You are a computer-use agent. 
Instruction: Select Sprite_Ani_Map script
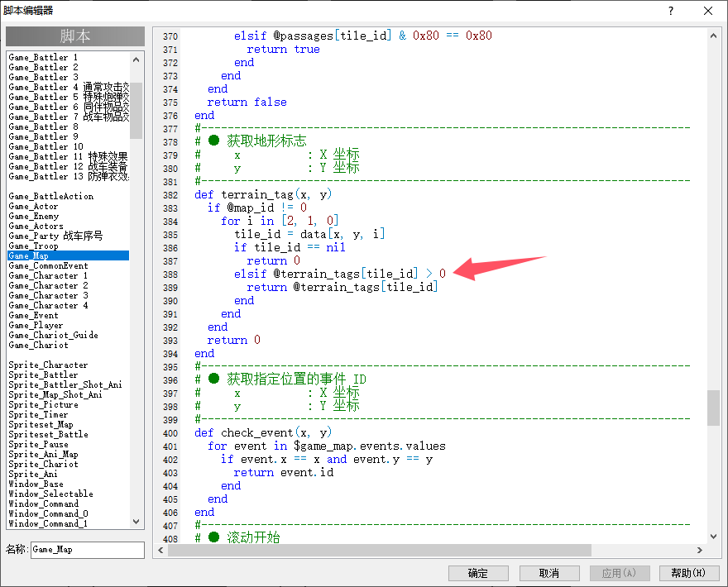(x=43, y=454)
